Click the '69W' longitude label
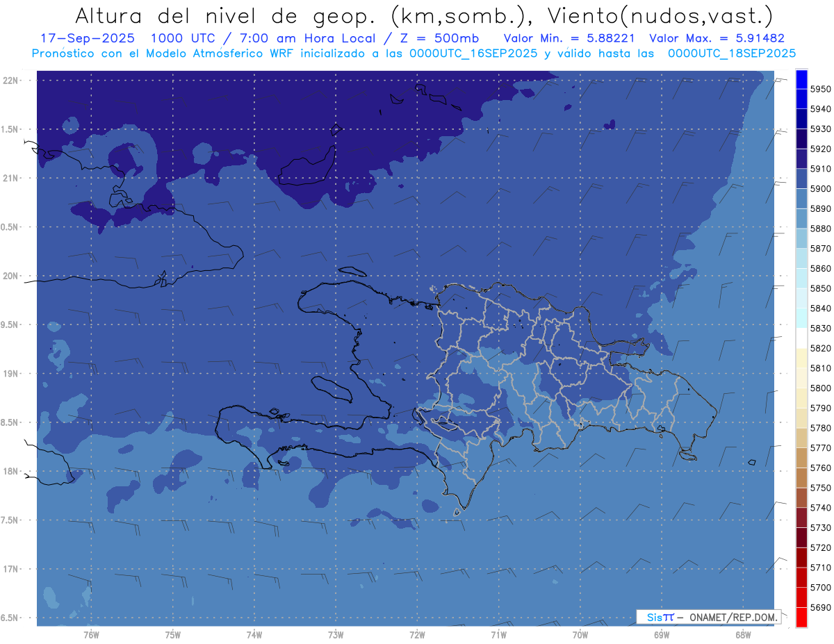The width and height of the screenshot is (834, 644). (662, 634)
